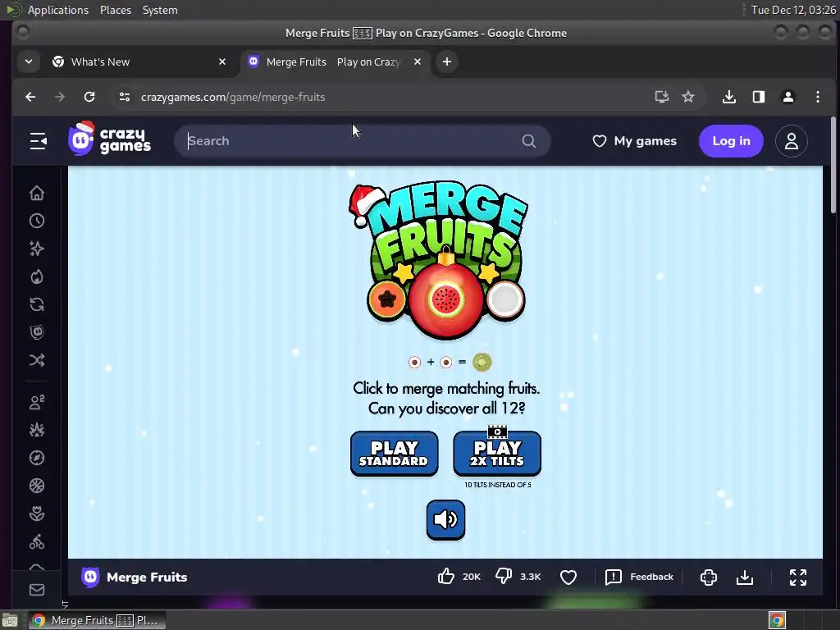Open Trending flame icon in sidebar

click(x=37, y=277)
